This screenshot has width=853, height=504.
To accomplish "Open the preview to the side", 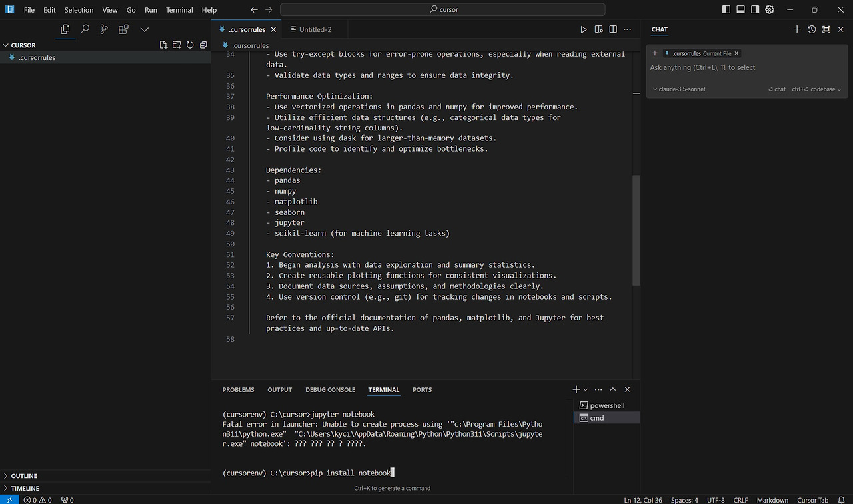I will [x=598, y=29].
